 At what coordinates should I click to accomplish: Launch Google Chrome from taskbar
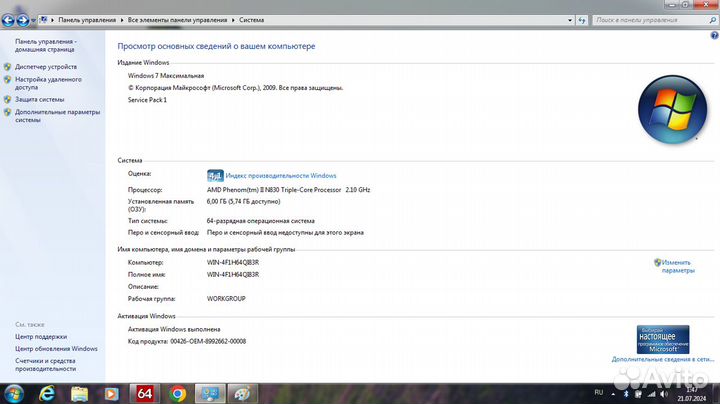pos(178,393)
